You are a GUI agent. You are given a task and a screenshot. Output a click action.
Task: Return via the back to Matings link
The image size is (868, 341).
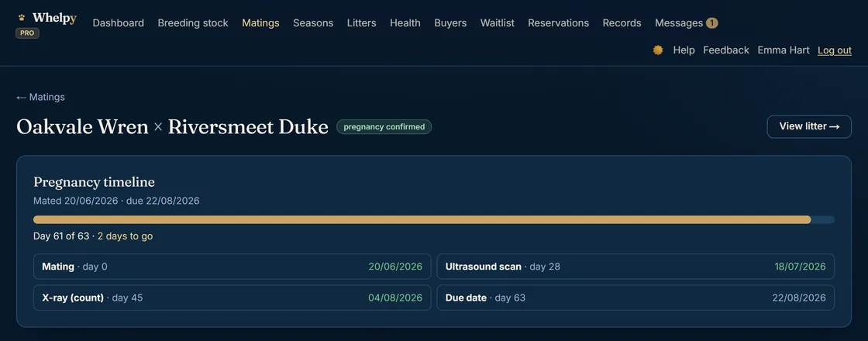40,98
